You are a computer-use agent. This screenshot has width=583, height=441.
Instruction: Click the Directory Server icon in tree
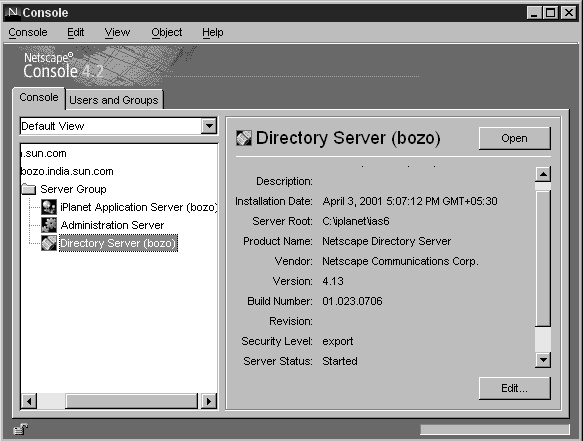[x=49, y=243]
